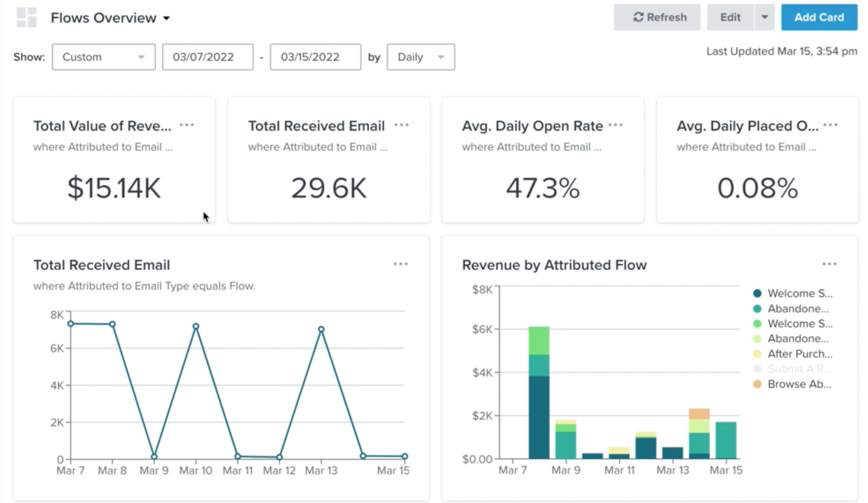Toggle the After Purch... legend series
Viewport: 868px width, 503px height.
tap(800, 354)
